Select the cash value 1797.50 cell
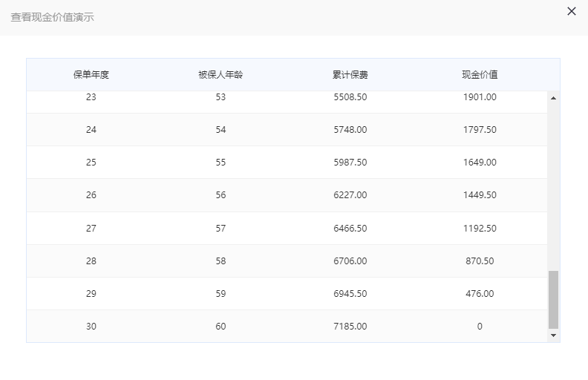588x380 pixels. [480, 130]
